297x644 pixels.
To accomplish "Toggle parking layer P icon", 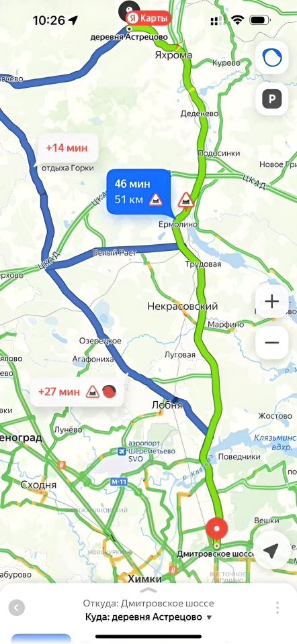I will point(271,99).
